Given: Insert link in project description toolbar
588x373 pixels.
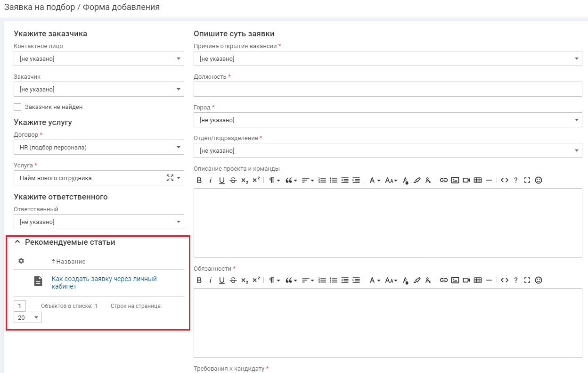Looking at the screenshot, I should click(443, 180).
